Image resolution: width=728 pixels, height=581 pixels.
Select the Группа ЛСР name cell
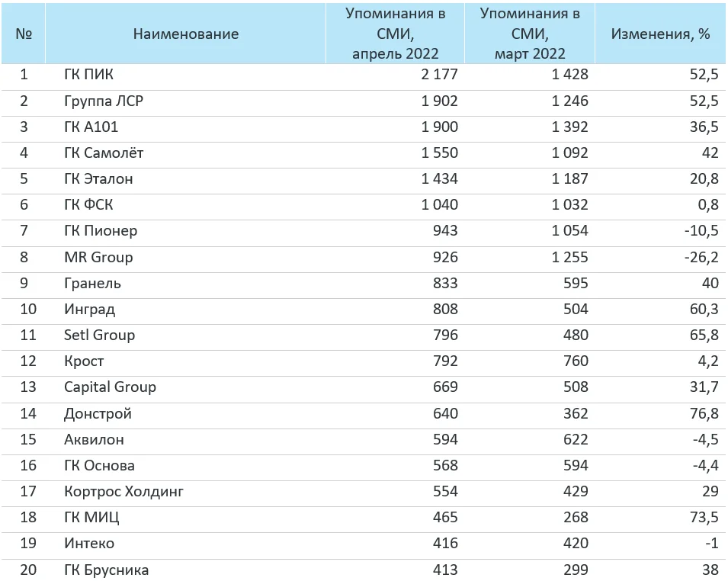pos(103,101)
